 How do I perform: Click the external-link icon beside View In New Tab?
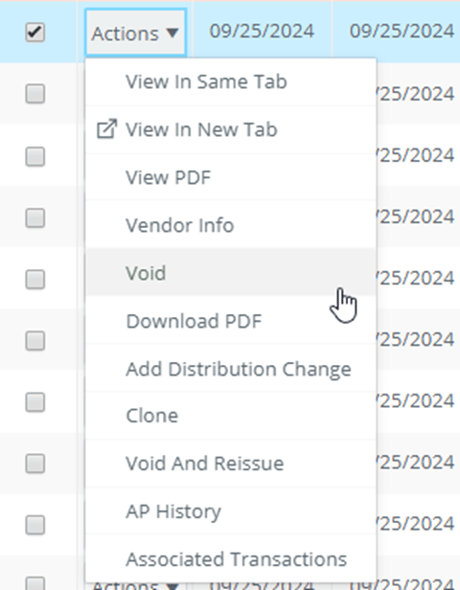107,129
